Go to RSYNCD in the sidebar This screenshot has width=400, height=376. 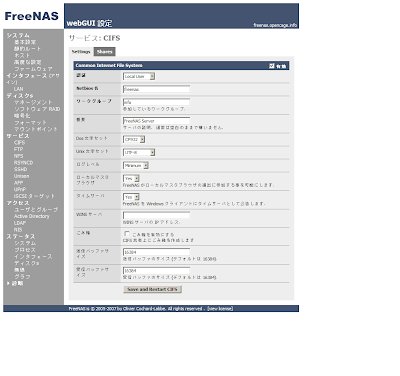point(23,163)
